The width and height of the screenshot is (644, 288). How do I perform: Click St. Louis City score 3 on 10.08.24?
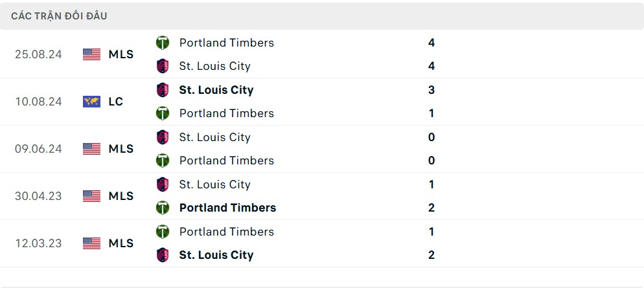(x=431, y=90)
